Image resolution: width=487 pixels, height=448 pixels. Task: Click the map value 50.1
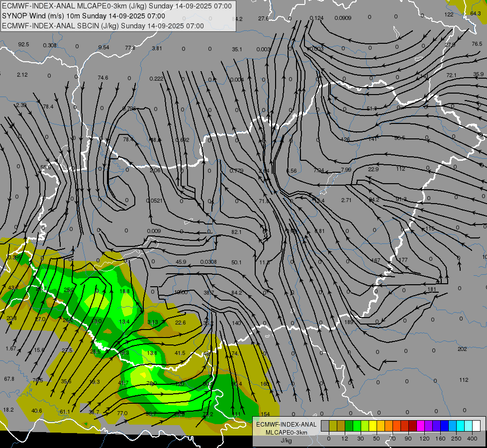pyautogui.click(x=236, y=262)
